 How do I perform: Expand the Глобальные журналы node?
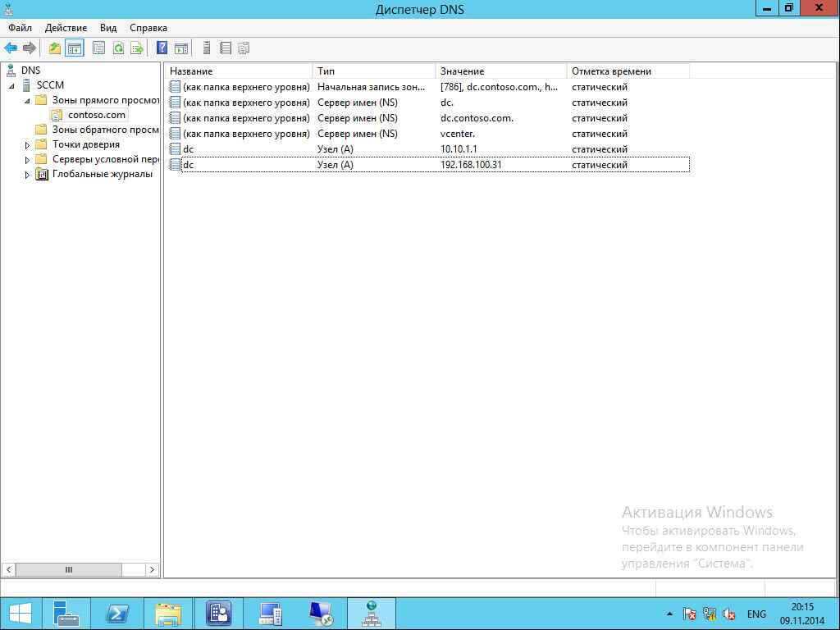click(x=27, y=175)
